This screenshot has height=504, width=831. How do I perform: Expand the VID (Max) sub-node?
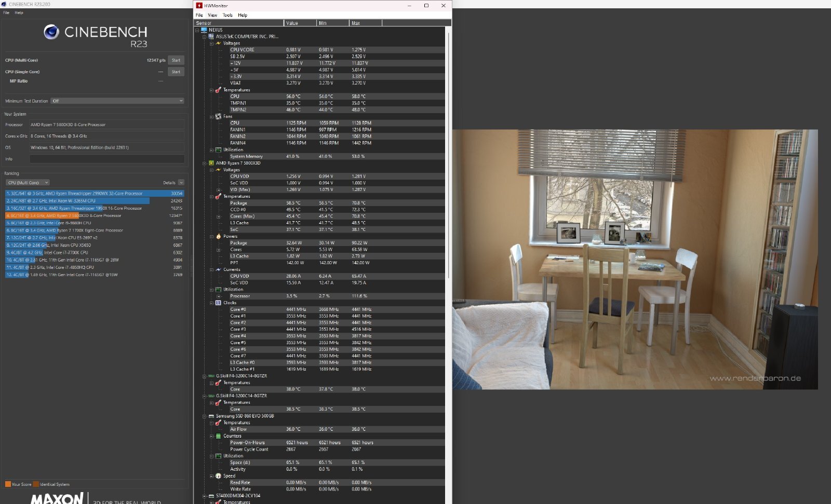coord(219,189)
